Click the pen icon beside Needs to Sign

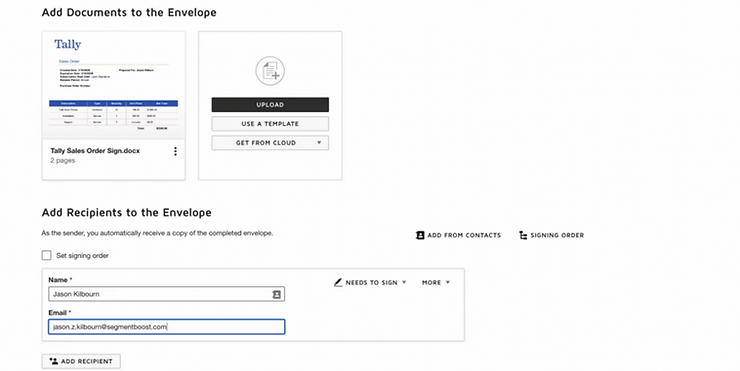click(x=338, y=282)
